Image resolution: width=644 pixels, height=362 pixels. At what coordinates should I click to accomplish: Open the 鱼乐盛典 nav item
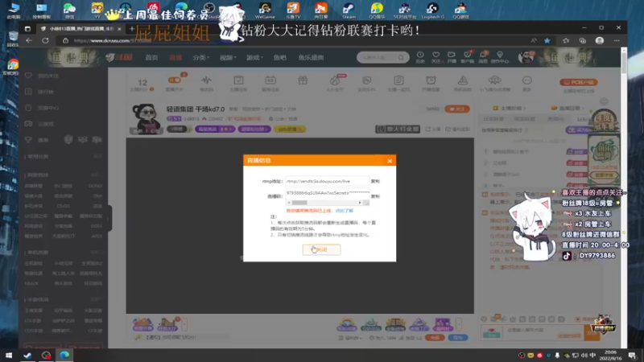point(311,57)
